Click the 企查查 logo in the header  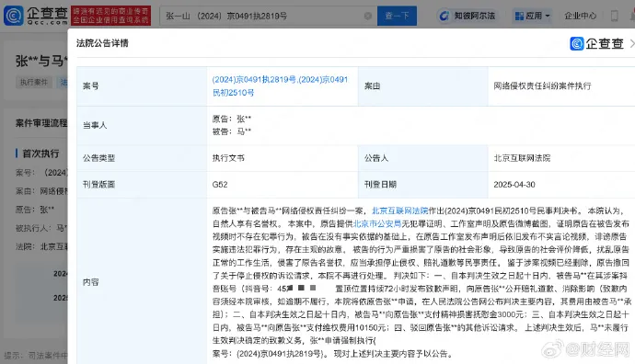click(x=36, y=16)
